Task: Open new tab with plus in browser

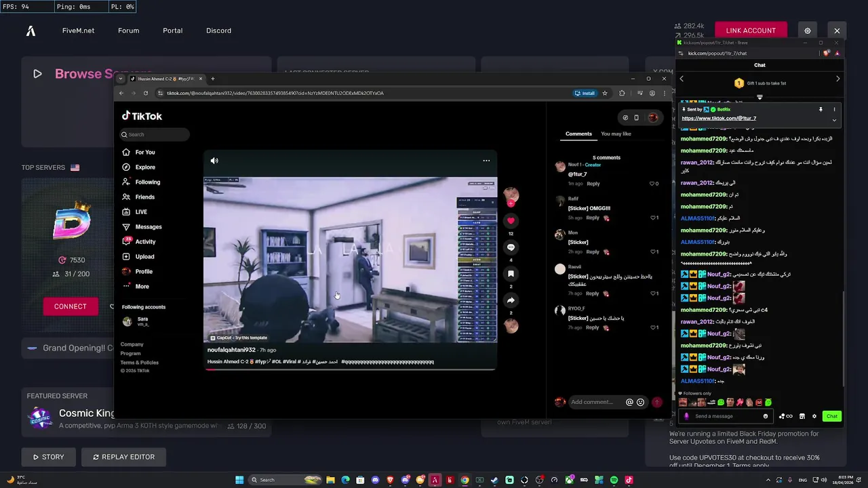Action: click(x=212, y=79)
